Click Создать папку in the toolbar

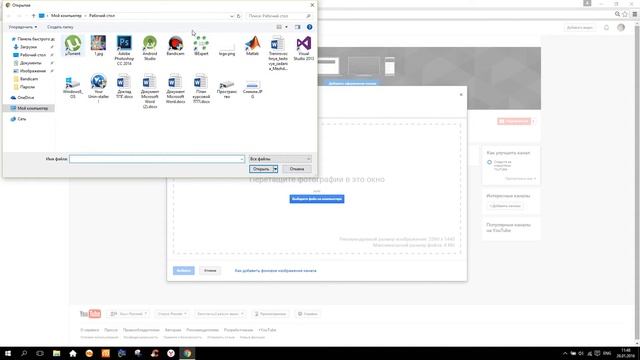[x=60, y=27]
